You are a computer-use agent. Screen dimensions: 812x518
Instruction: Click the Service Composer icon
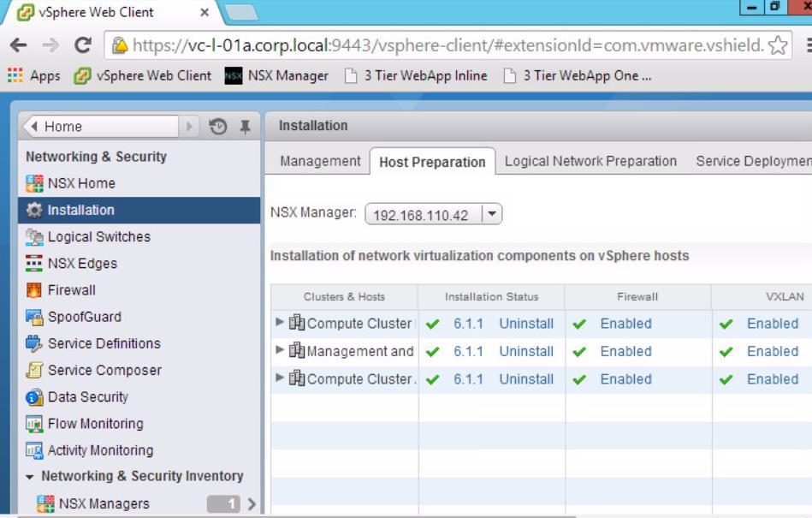pyautogui.click(x=34, y=371)
